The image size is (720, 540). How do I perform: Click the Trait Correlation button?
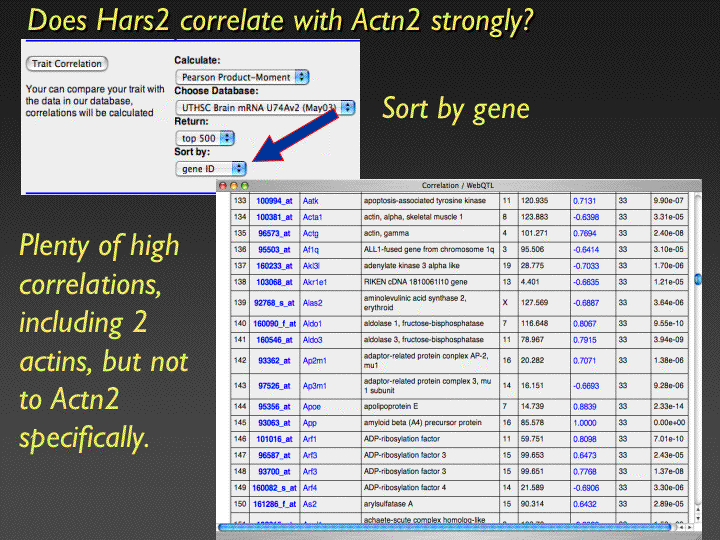click(67, 63)
